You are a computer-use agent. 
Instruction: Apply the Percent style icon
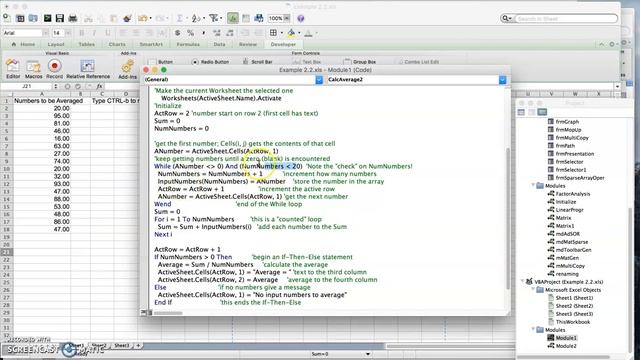[x=190, y=33]
